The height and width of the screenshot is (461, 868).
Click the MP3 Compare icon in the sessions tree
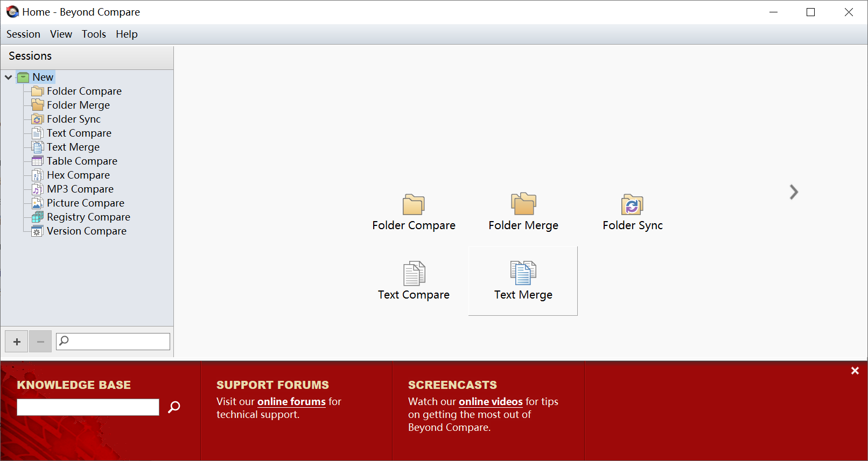coord(38,189)
